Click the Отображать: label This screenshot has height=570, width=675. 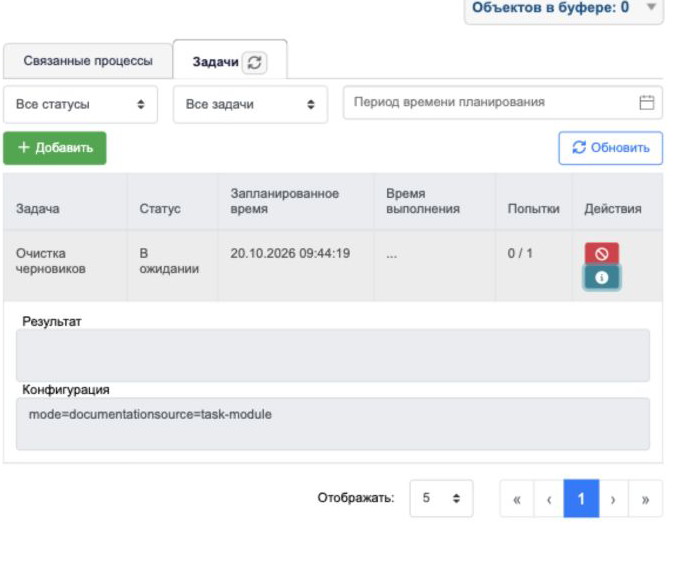tap(356, 498)
